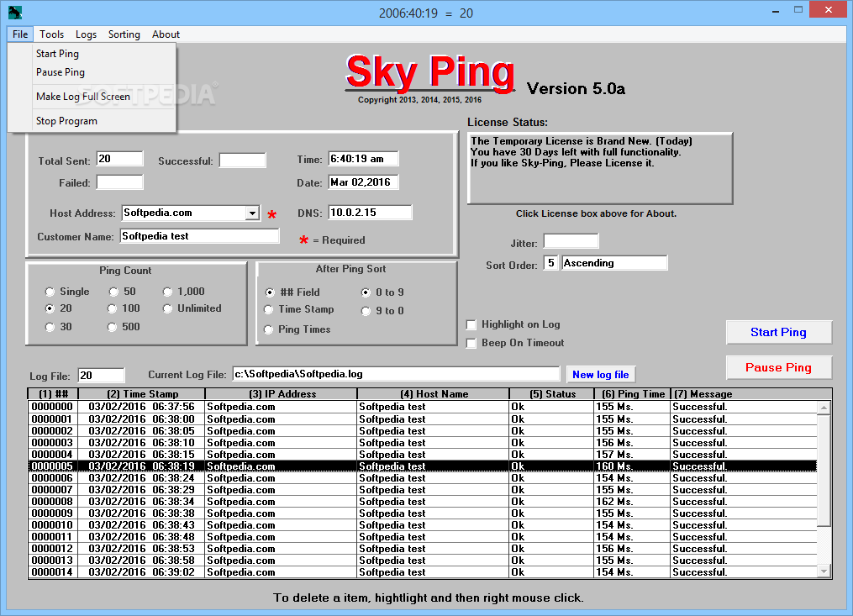Open the File menu

tap(20, 34)
